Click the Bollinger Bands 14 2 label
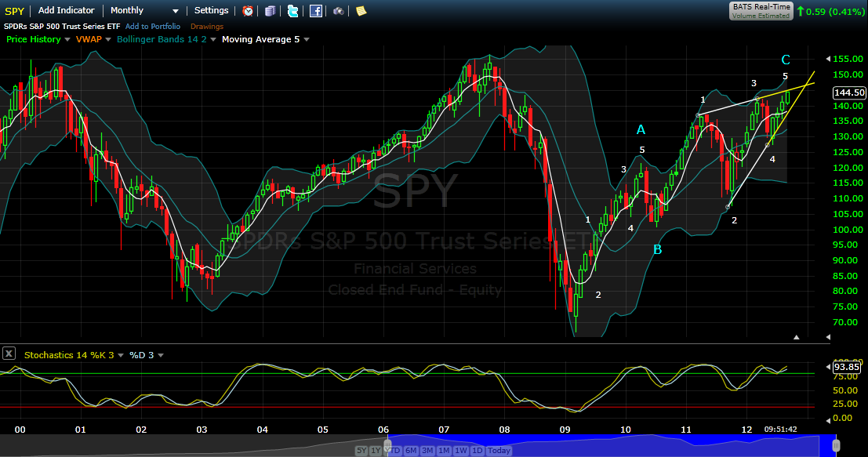 point(162,39)
